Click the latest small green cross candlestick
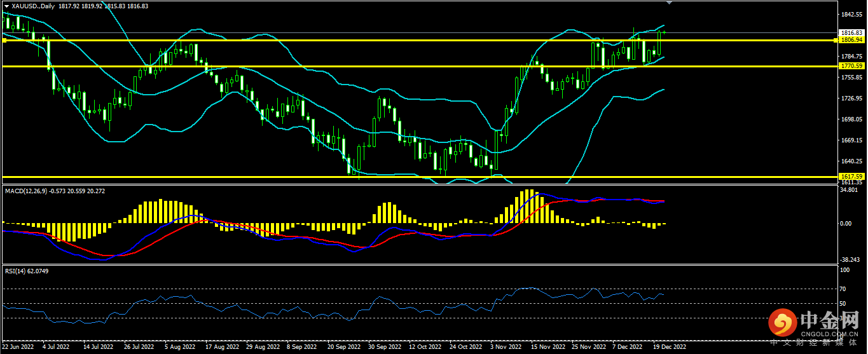 pyautogui.click(x=664, y=32)
